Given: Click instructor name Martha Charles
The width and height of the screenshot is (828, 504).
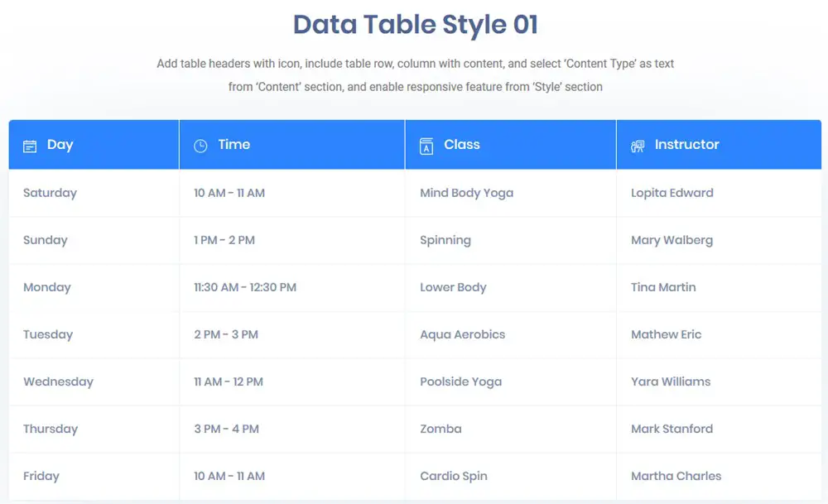Looking at the screenshot, I should (676, 476).
